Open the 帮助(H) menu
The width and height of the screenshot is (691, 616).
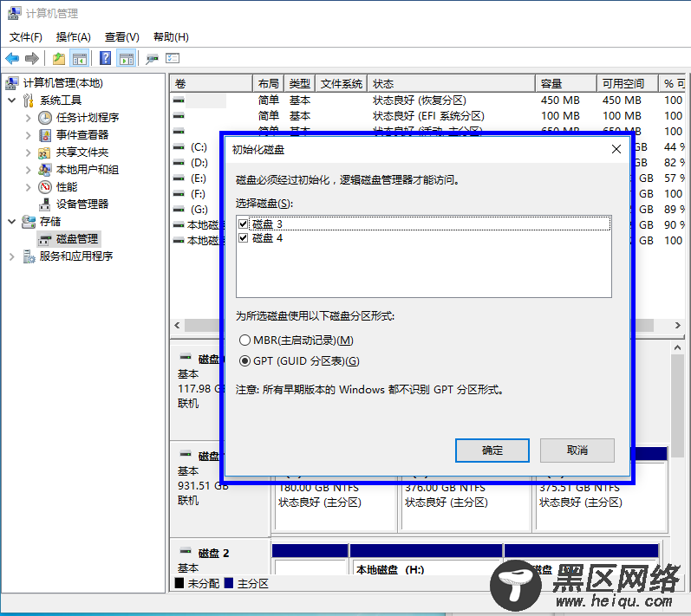point(171,37)
